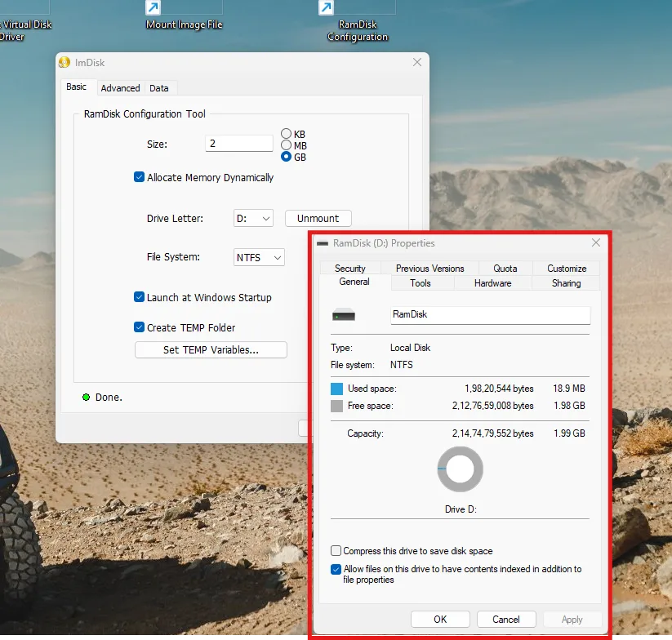This screenshot has width=672, height=640.
Task: Select the MB size unit
Action: coord(286,145)
